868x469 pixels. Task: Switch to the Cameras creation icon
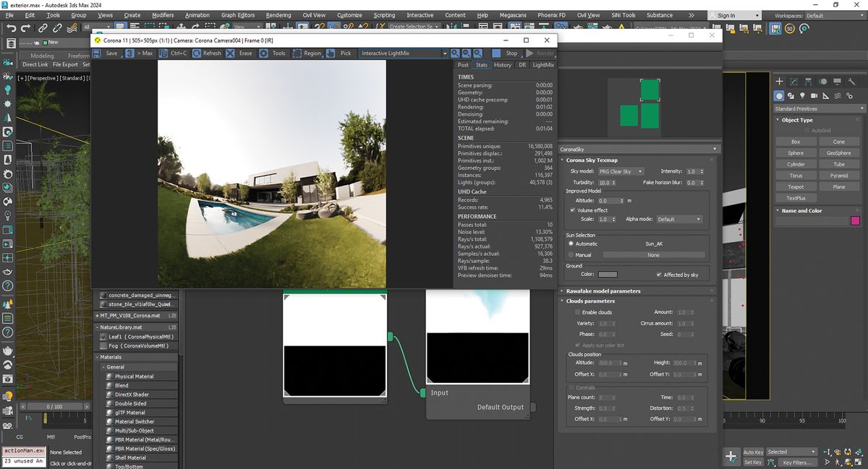(x=814, y=95)
